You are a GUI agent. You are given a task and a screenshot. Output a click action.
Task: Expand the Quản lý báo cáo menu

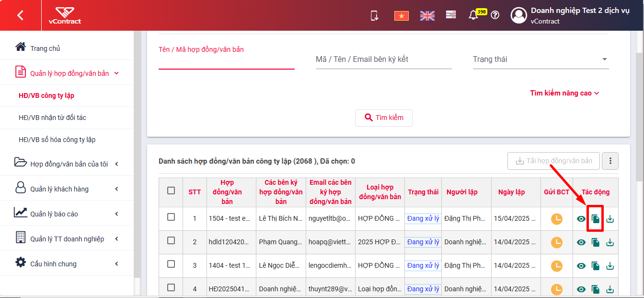tap(67, 214)
